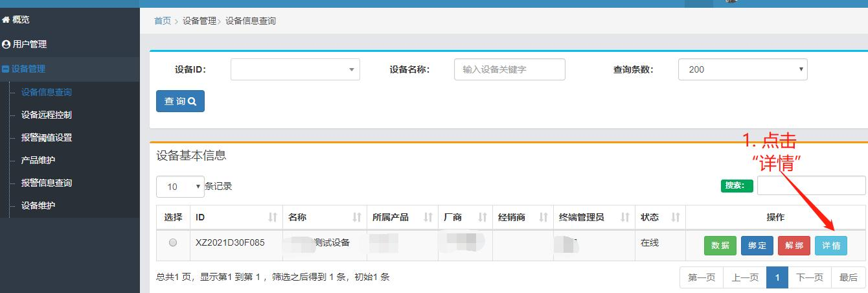Open 设备维护 in the sidebar
Image resolution: width=868 pixels, height=293 pixels.
[38, 205]
